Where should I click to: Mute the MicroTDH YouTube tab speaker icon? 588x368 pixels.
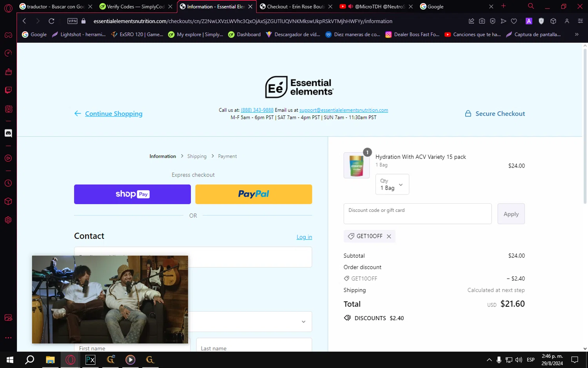coord(350,7)
